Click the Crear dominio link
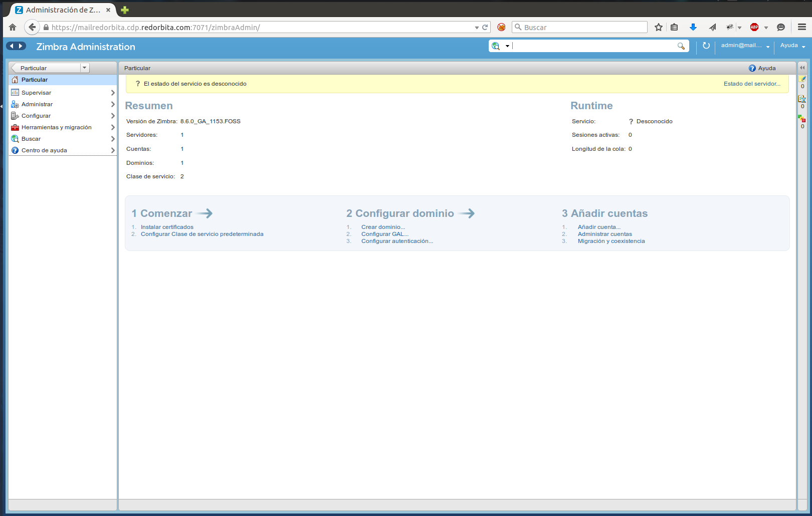Screen dimensions: 812x516 [x=383, y=227]
